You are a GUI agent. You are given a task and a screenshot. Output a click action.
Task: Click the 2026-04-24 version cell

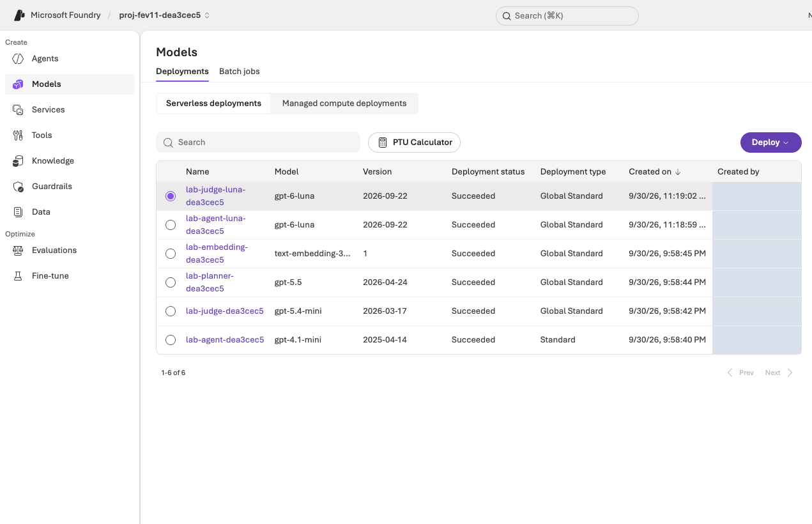coord(385,282)
